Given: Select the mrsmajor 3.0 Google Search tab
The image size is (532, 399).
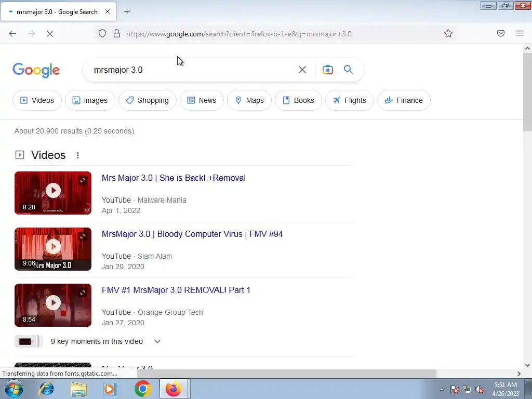Looking at the screenshot, I should click(x=58, y=11).
